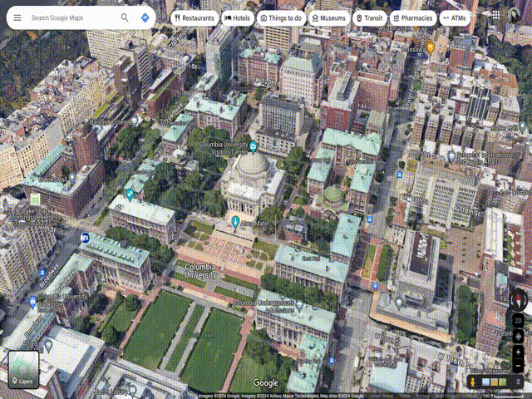The image size is (532, 399).
Task: Click the Columbia University map label
Action: (200, 271)
